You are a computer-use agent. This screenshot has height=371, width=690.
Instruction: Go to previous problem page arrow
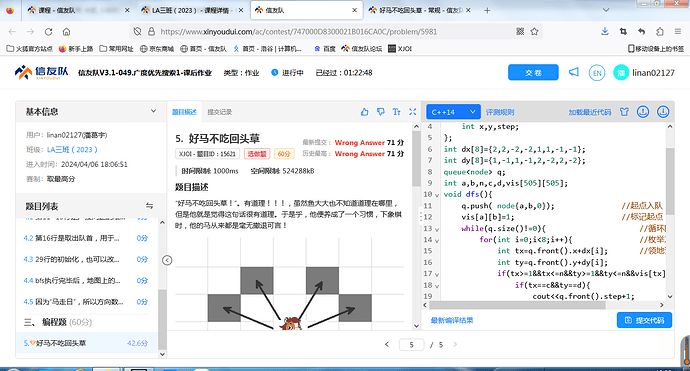(x=387, y=345)
